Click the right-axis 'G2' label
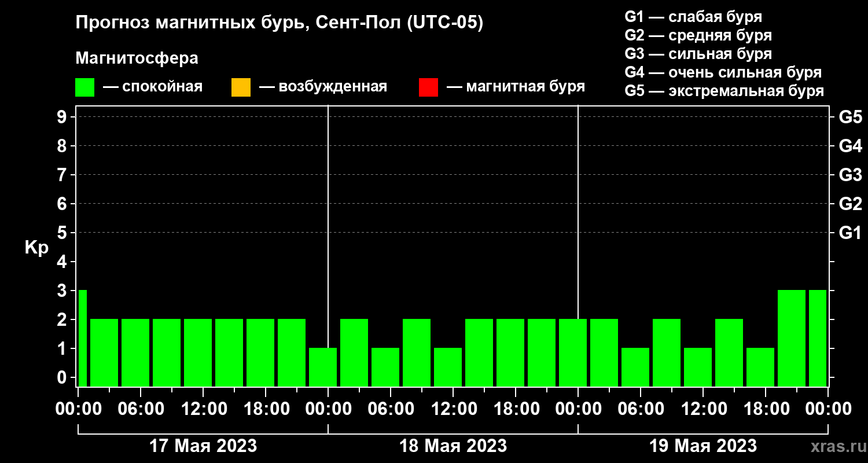The width and height of the screenshot is (868, 463). (850, 204)
